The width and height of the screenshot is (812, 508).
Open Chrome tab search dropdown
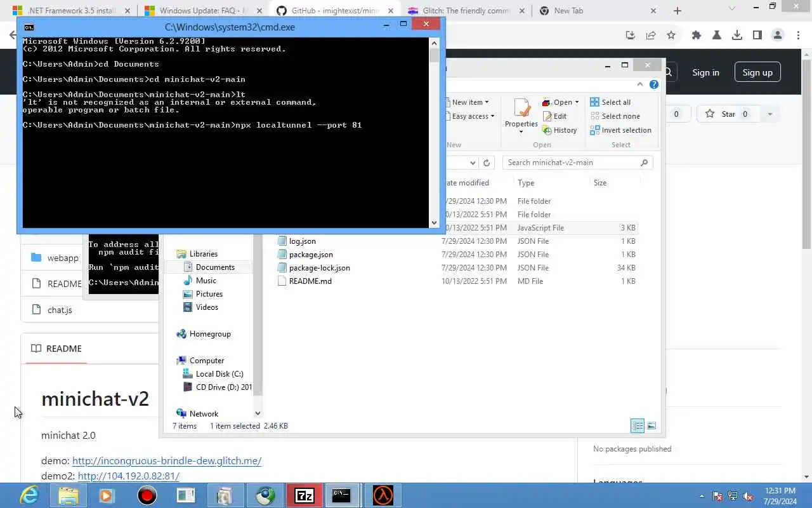732,9
